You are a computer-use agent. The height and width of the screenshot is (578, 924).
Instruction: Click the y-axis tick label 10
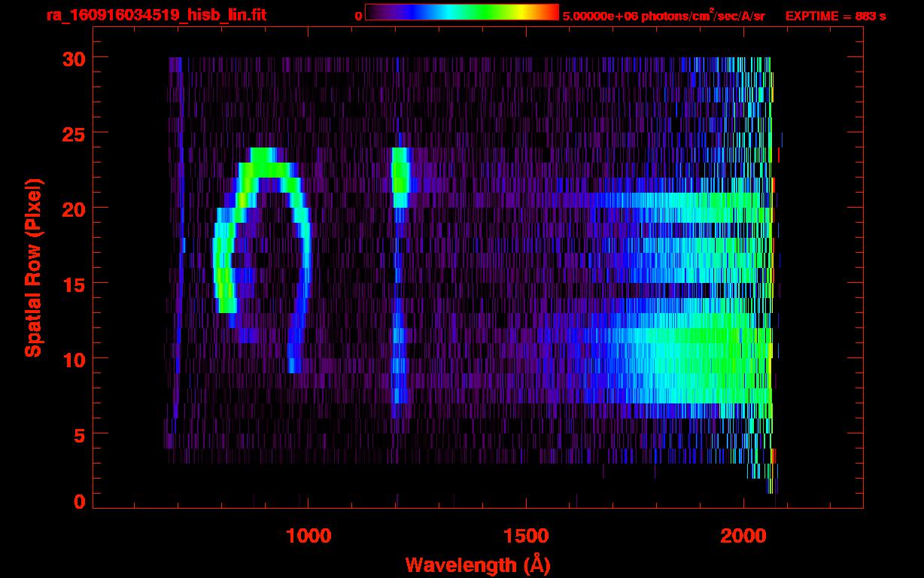(73, 359)
